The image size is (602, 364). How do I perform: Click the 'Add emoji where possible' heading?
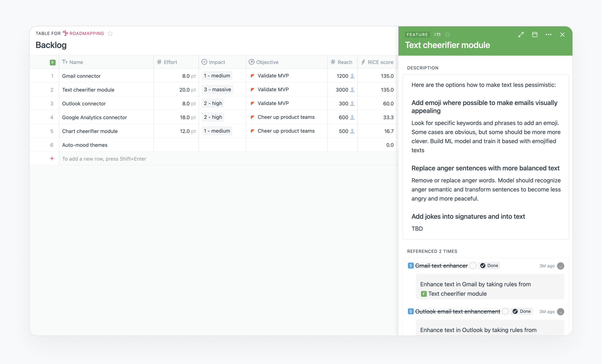click(x=485, y=107)
